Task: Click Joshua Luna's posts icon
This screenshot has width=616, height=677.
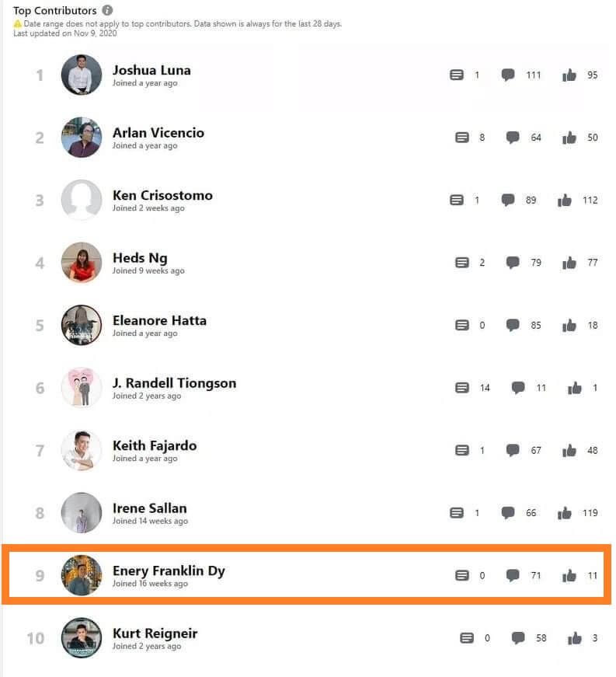Action: [x=457, y=75]
